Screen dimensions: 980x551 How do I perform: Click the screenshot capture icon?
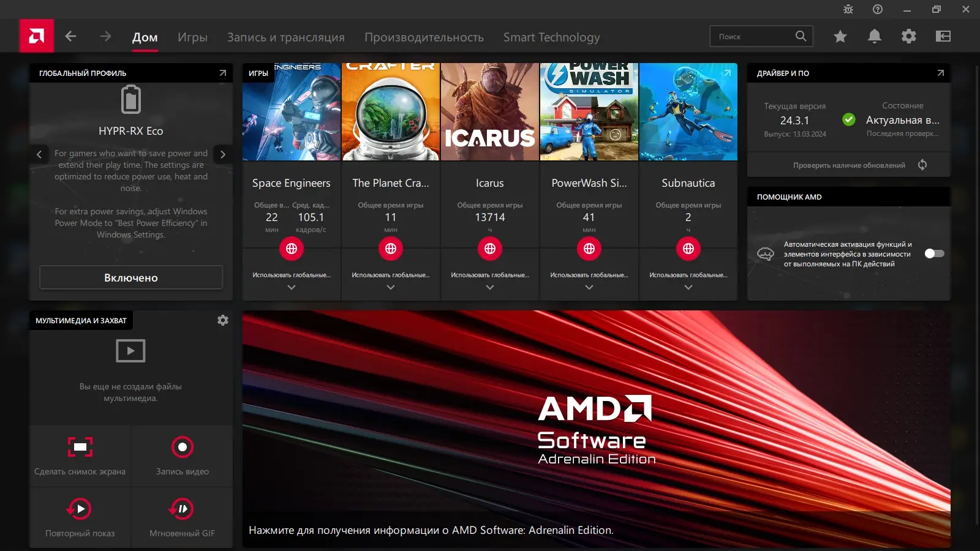(80, 447)
